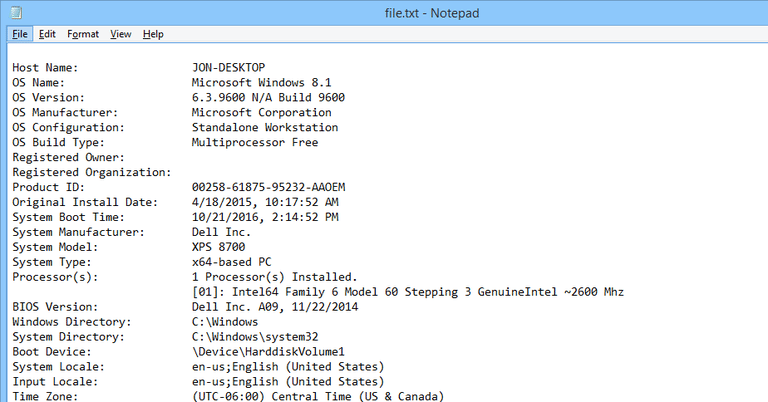
Task: Click the 'Time Zone:' label
Action: (x=45, y=396)
